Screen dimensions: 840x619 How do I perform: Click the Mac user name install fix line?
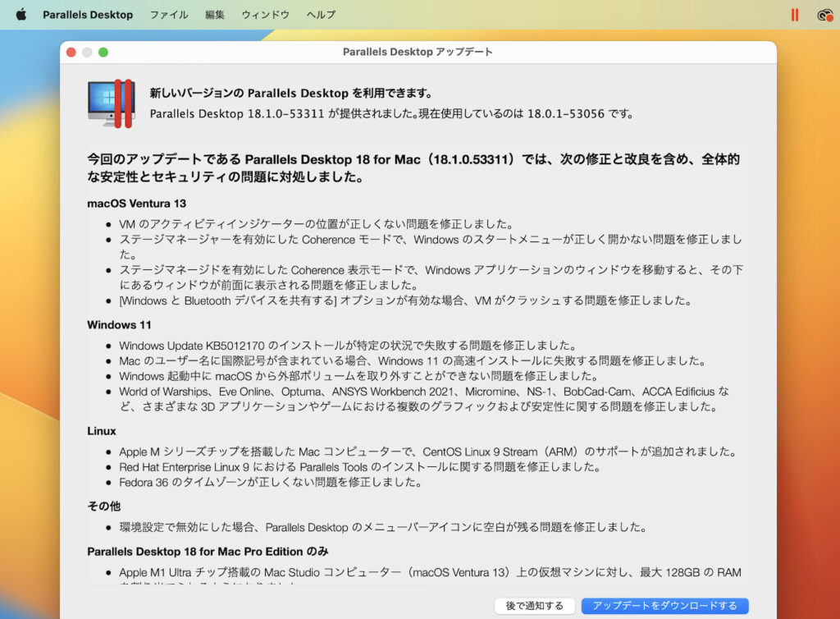tap(413, 360)
